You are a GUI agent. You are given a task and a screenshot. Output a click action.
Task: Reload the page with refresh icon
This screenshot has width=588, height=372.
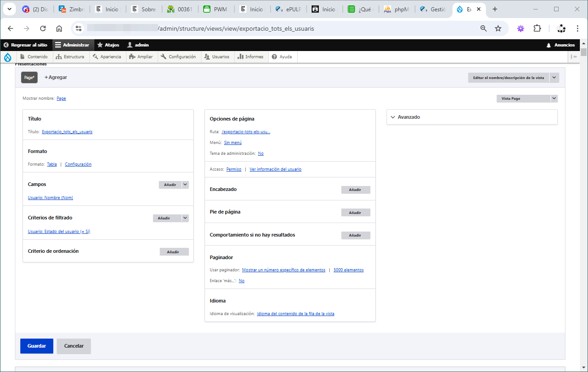pos(43,28)
